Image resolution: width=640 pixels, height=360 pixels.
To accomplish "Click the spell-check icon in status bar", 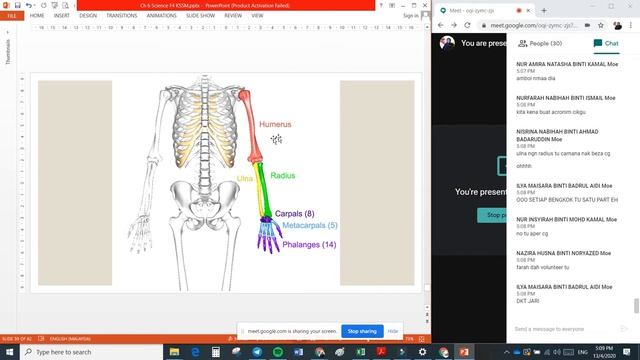I will pyautogui.click(x=41, y=339).
